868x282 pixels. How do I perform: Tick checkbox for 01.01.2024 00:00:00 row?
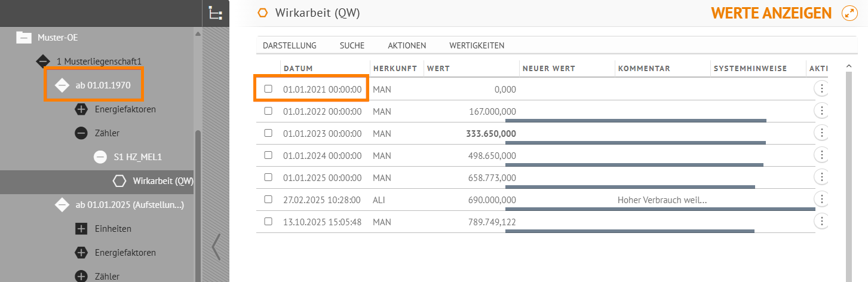pyautogui.click(x=268, y=155)
